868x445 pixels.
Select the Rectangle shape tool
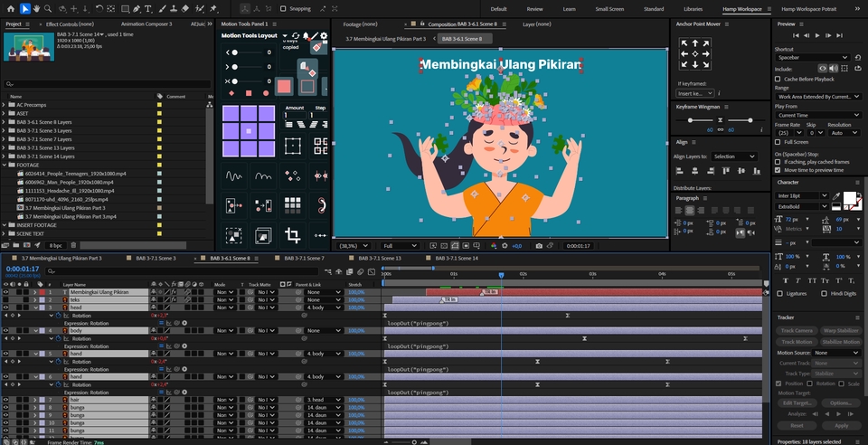125,8
